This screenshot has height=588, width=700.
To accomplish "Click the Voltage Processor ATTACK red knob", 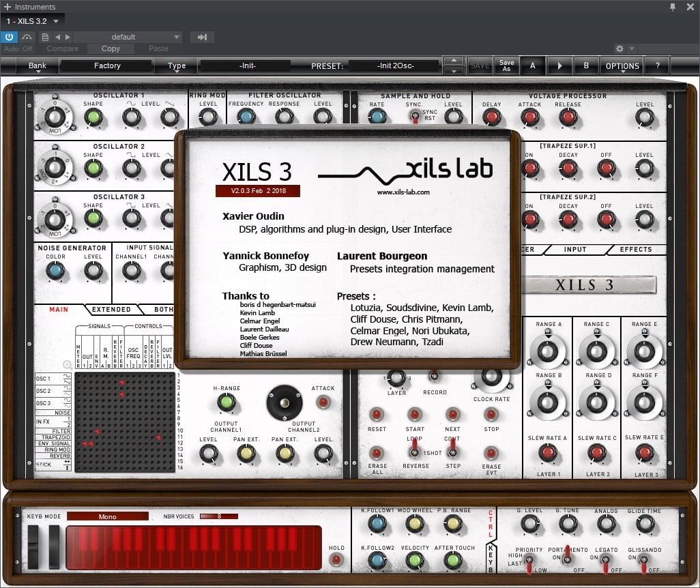I will pos(530,118).
